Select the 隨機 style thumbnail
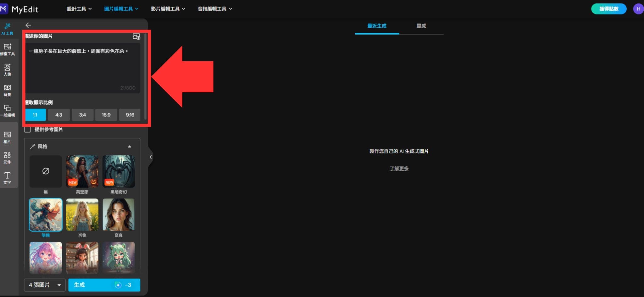 coord(46,215)
